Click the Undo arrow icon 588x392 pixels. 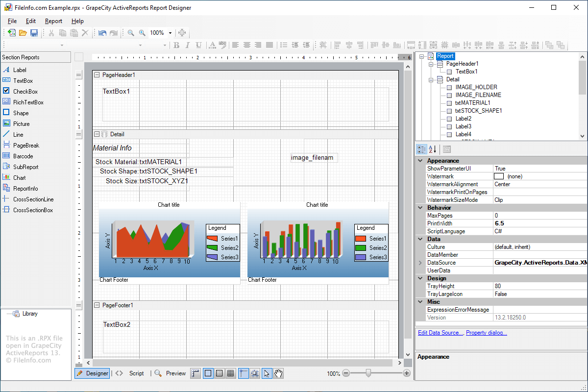pos(102,33)
